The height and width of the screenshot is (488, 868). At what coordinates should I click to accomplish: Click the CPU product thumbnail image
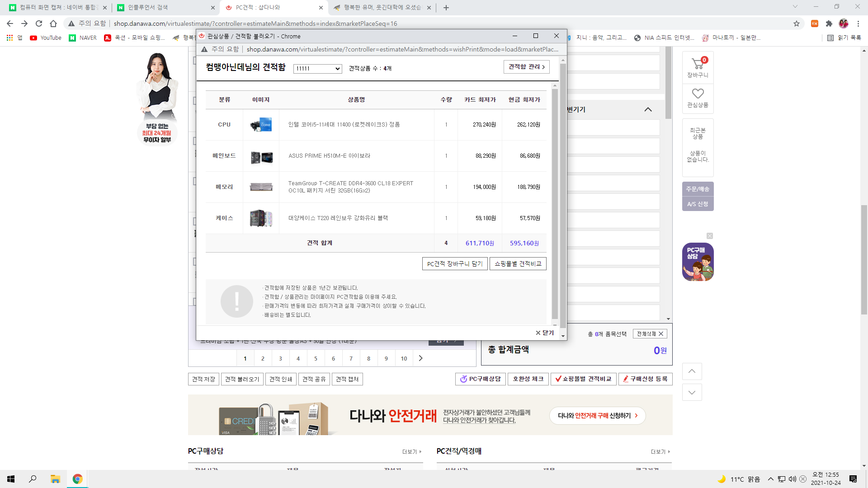[261, 125]
